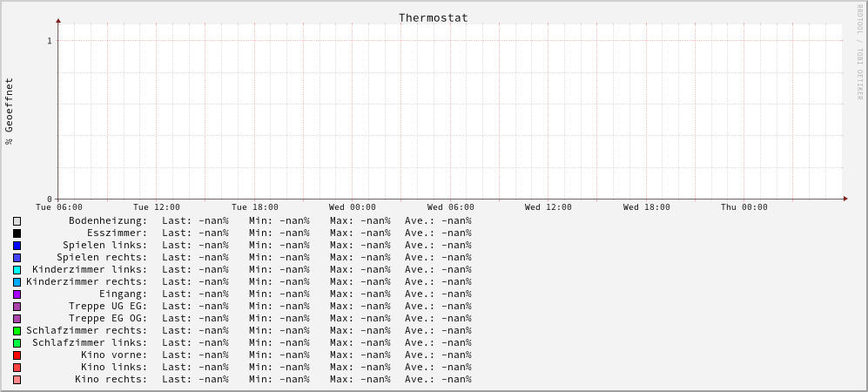Click the 'Tue 18:00' time axis label
The height and width of the screenshot is (392, 868).
click(x=255, y=207)
